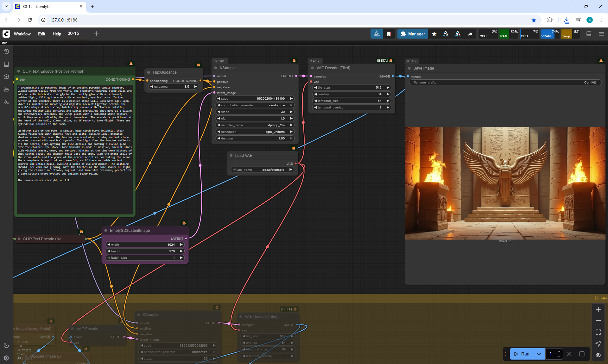Click the fit view canvas icon
The width and height of the screenshot is (608, 364).
click(598, 332)
